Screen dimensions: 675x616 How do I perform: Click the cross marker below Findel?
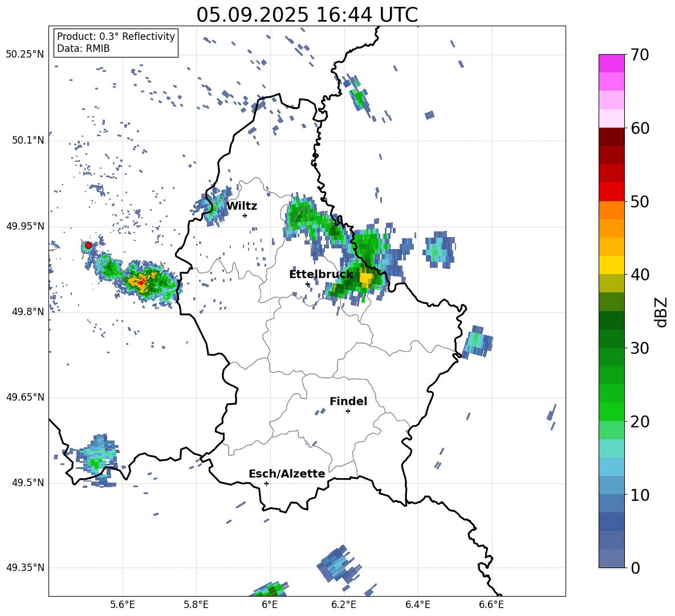[348, 411]
